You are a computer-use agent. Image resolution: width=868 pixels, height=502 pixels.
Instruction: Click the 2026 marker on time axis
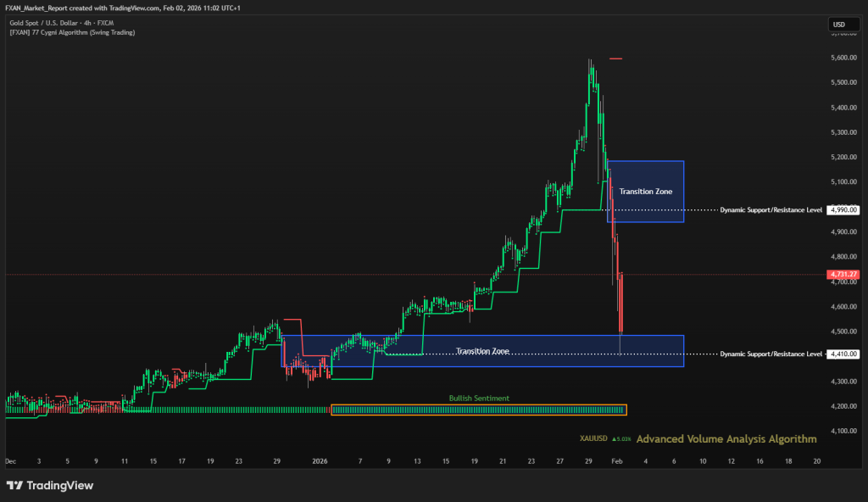[x=320, y=462]
